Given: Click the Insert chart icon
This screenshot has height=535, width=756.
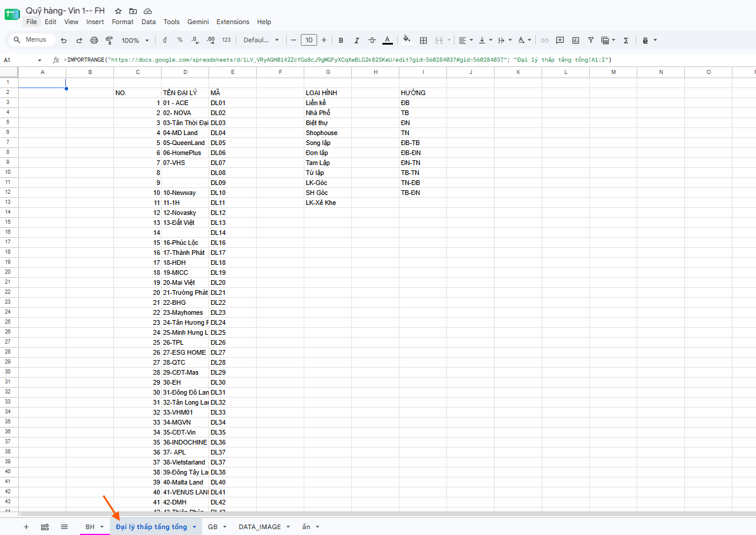Looking at the screenshot, I should pos(575,40).
